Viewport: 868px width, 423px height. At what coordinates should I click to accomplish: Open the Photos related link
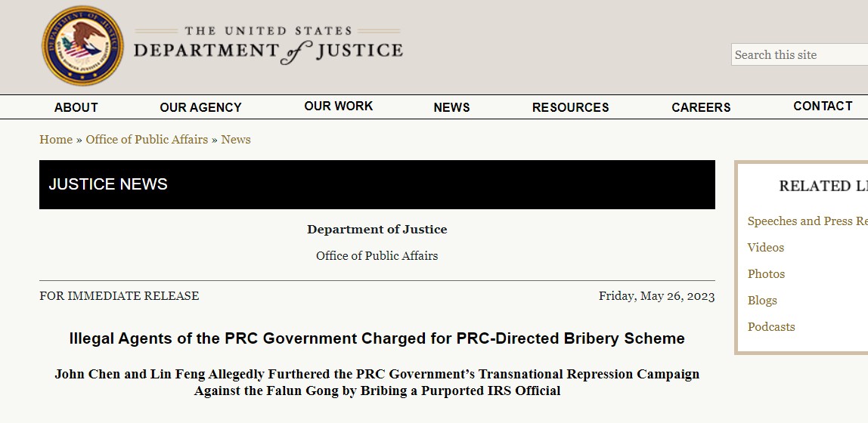[x=766, y=273]
